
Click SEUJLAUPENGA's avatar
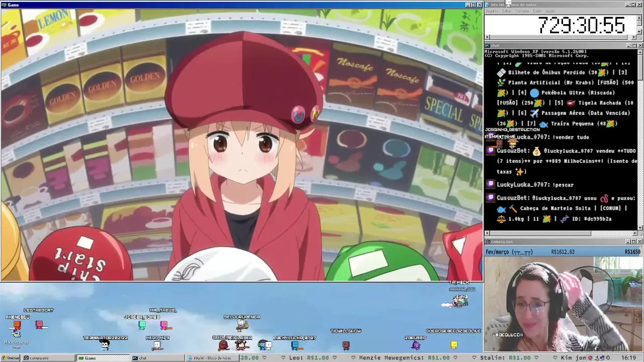(x=242, y=325)
